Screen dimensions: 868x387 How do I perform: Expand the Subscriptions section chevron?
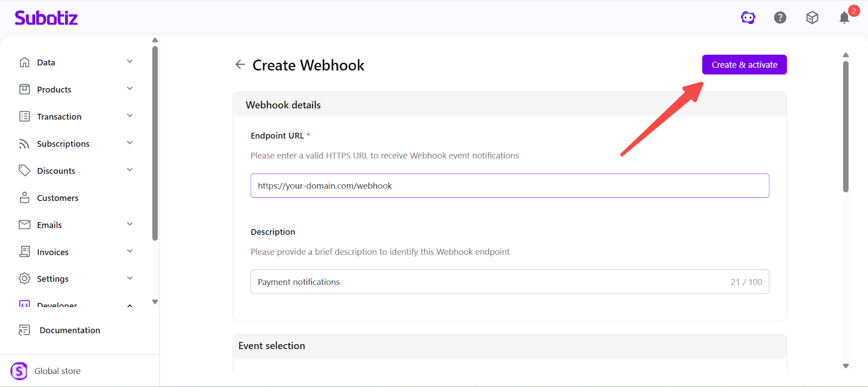(x=130, y=143)
